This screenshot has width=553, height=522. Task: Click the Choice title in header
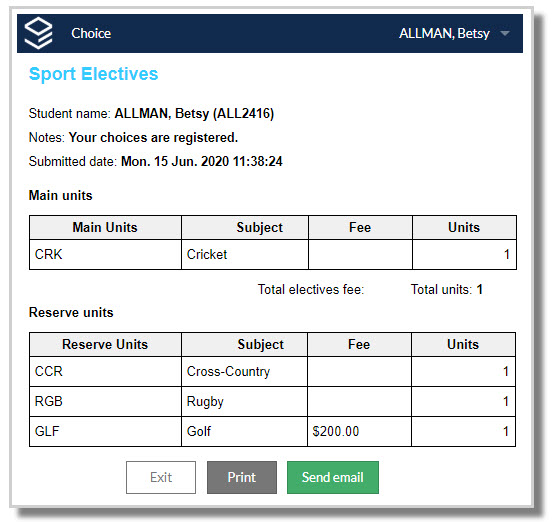point(91,34)
